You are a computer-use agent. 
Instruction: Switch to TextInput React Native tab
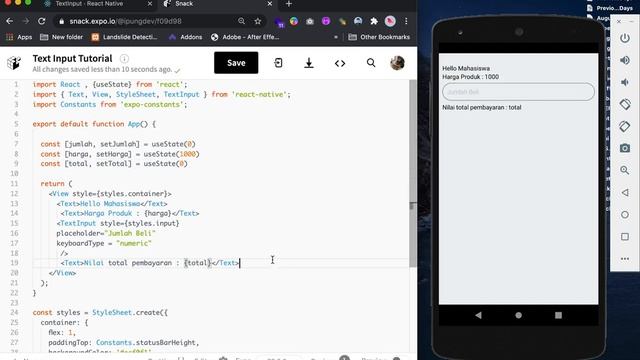(x=89, y=4)
